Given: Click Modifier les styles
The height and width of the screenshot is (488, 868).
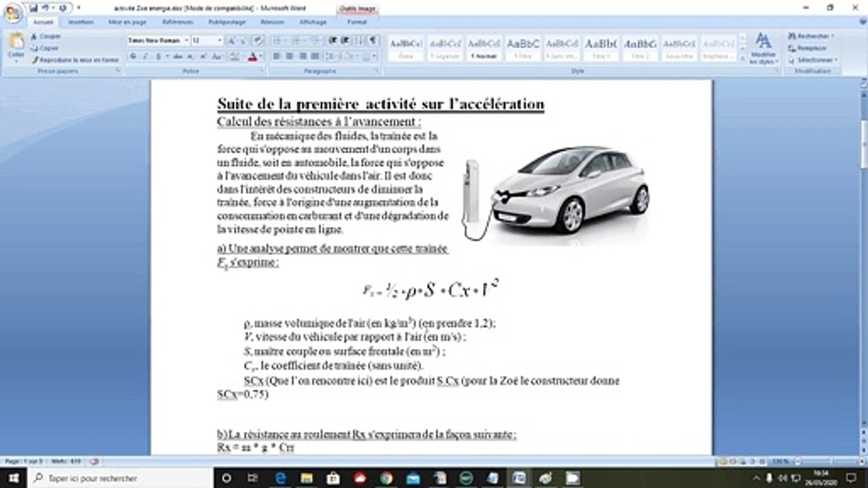Looking at the screenshot, I should pos(764,48).
